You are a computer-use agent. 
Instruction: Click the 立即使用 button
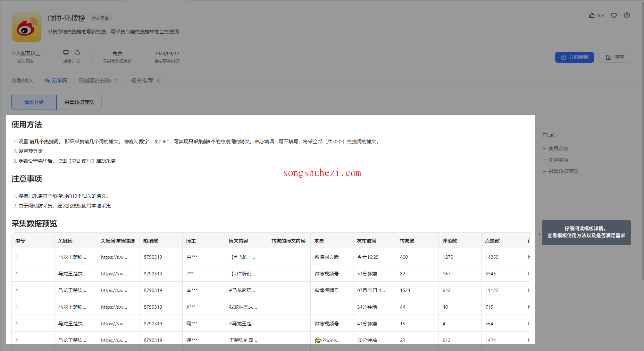(x=575, y=57)
